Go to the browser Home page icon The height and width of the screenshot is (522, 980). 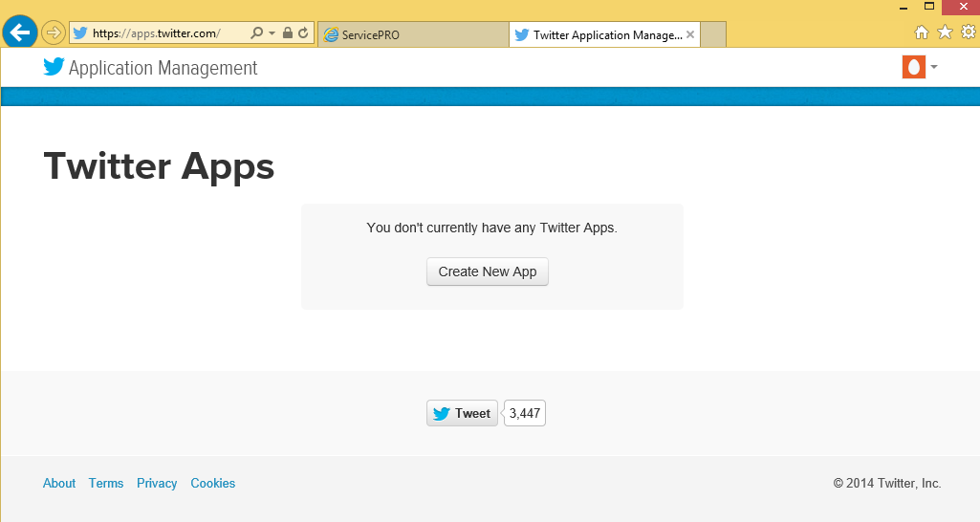[922, 33]
